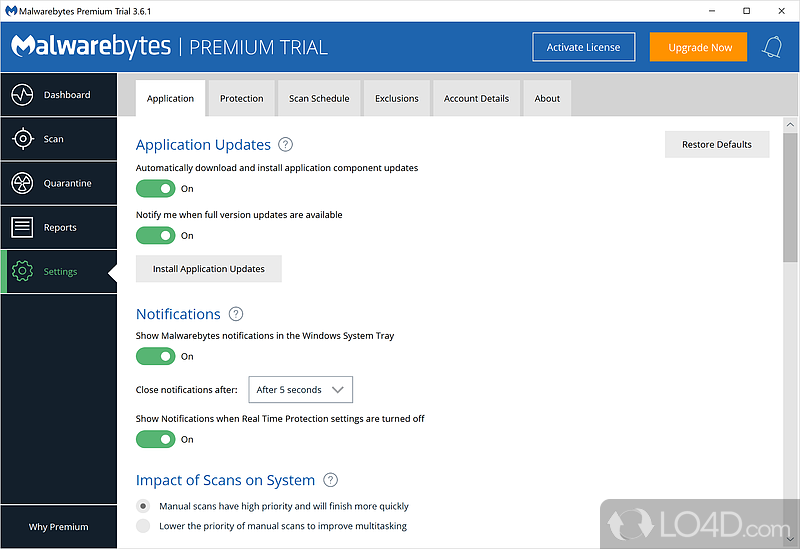Minimize the Malwarebytes window
The image size is (800, 549).
pos(712,11)
